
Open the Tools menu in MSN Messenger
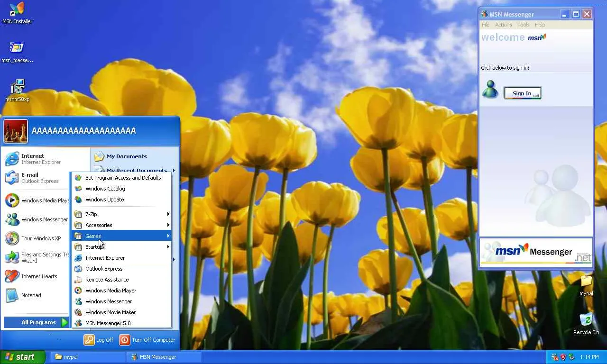[524, 25]
